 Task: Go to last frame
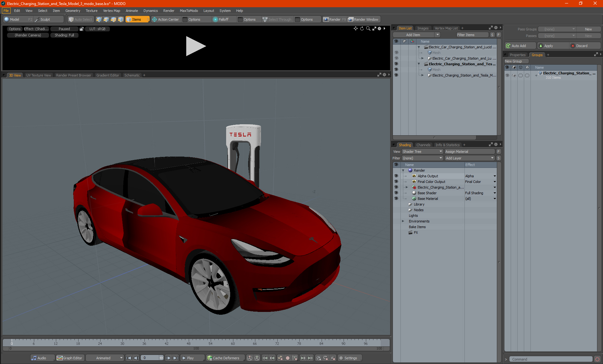(176, 358)
